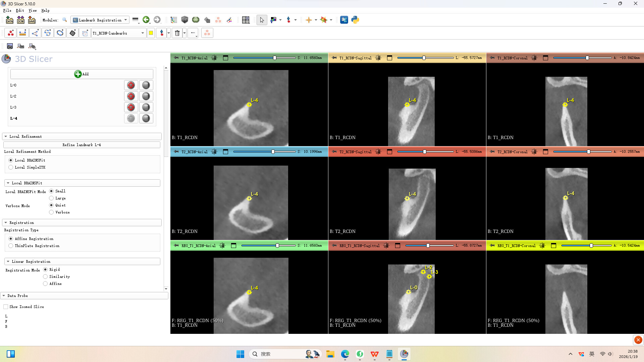
Task: Click the slice view layout icon
Action: [246, 20]
